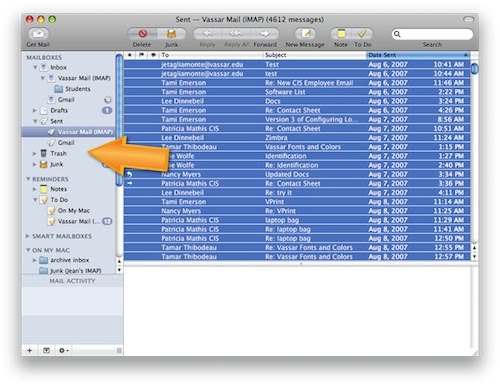Viewport: 500px width, 386px height.
Task: Sort by the Subject column header
Action: (x=314, y=55)
